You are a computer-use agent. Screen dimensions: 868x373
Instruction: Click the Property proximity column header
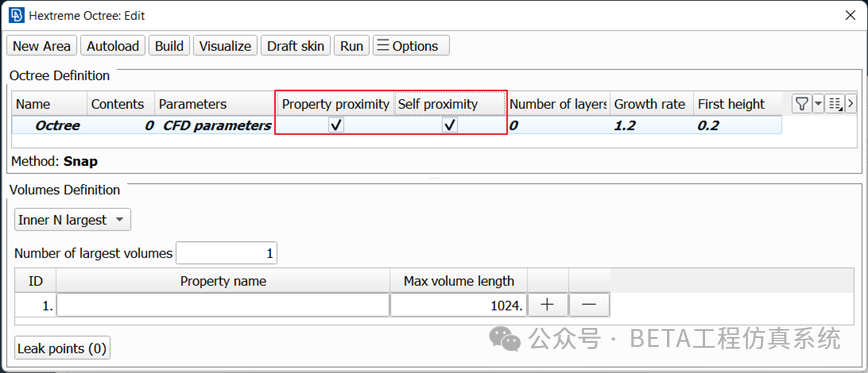pos(335,104)
